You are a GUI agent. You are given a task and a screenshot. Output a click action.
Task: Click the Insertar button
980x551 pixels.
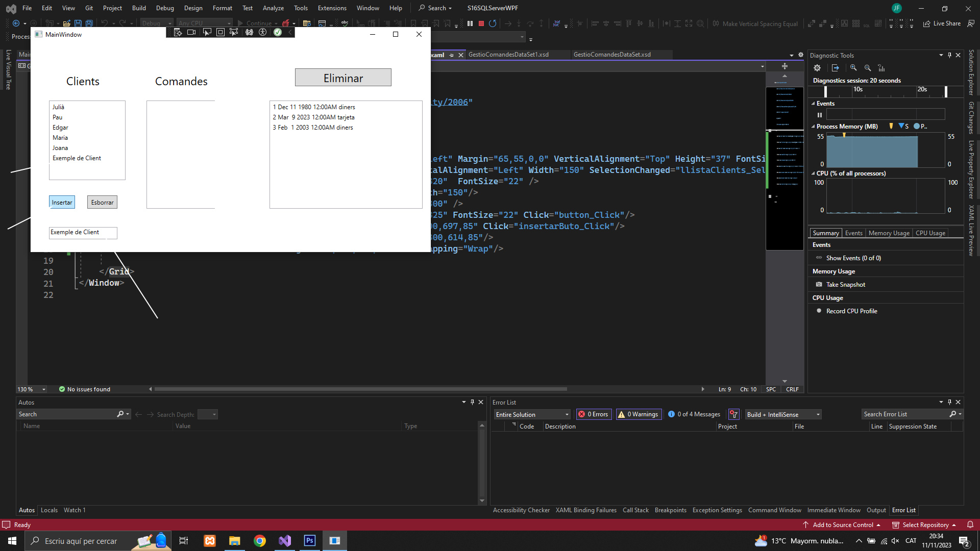[62, 203]
